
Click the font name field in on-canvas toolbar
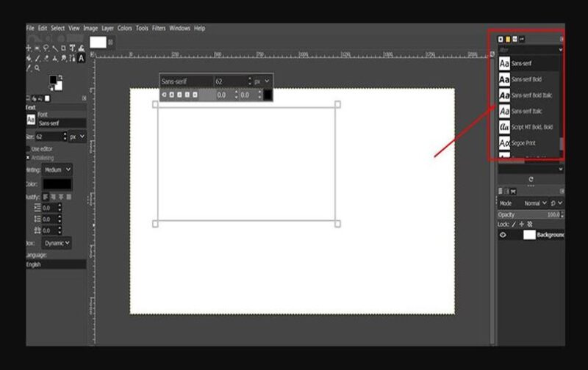(x=187, y=81)
